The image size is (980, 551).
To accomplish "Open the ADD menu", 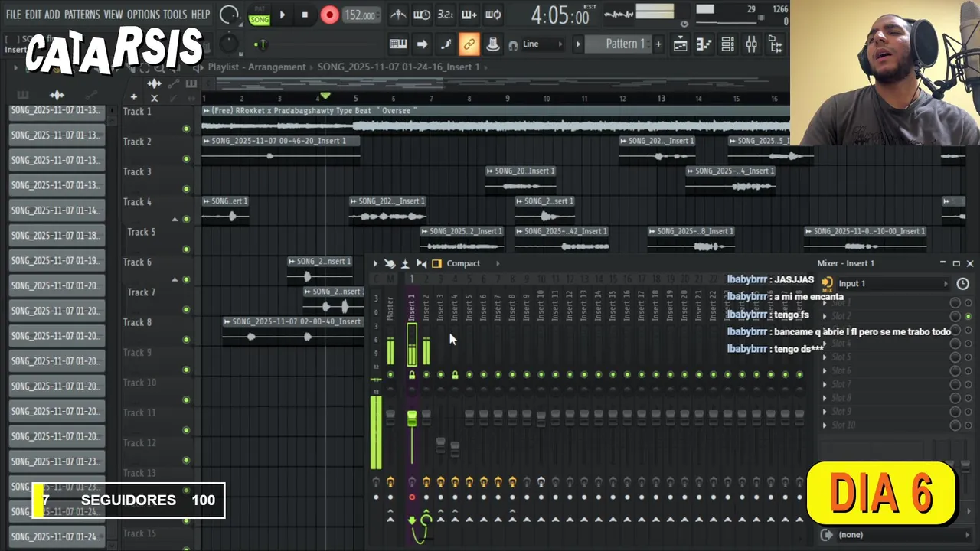I will (52, 15).
